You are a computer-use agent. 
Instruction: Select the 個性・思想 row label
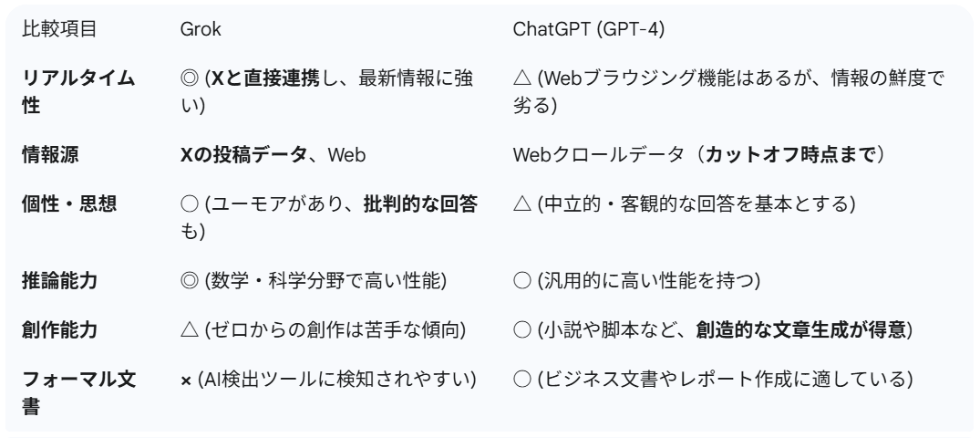69,204
